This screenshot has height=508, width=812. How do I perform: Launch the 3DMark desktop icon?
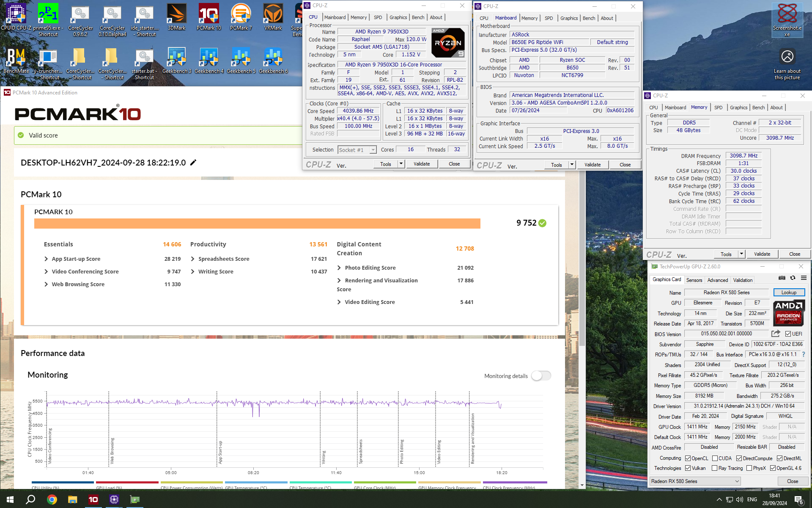click(x=177, y=18)
